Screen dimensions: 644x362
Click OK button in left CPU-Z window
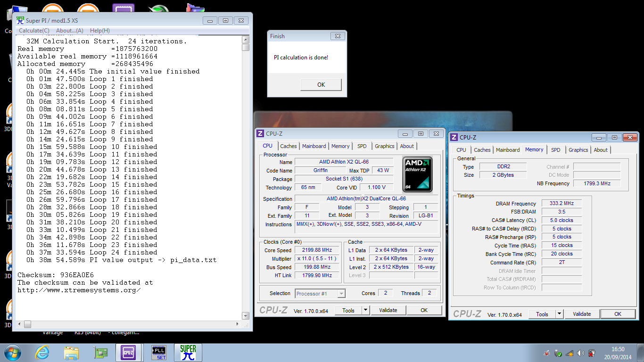tap(424, 310)
